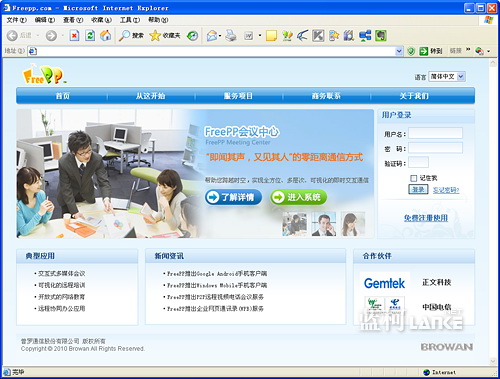This screenshot has width=500, height=379.
Task: Open the 文件 (File) menu
Action: (x=17, y=20)
